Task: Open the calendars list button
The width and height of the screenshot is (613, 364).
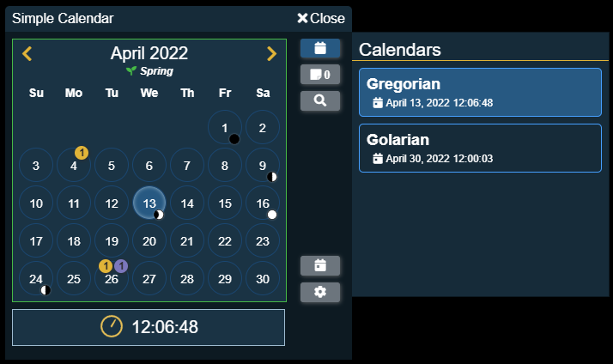Action: (320, 48)
